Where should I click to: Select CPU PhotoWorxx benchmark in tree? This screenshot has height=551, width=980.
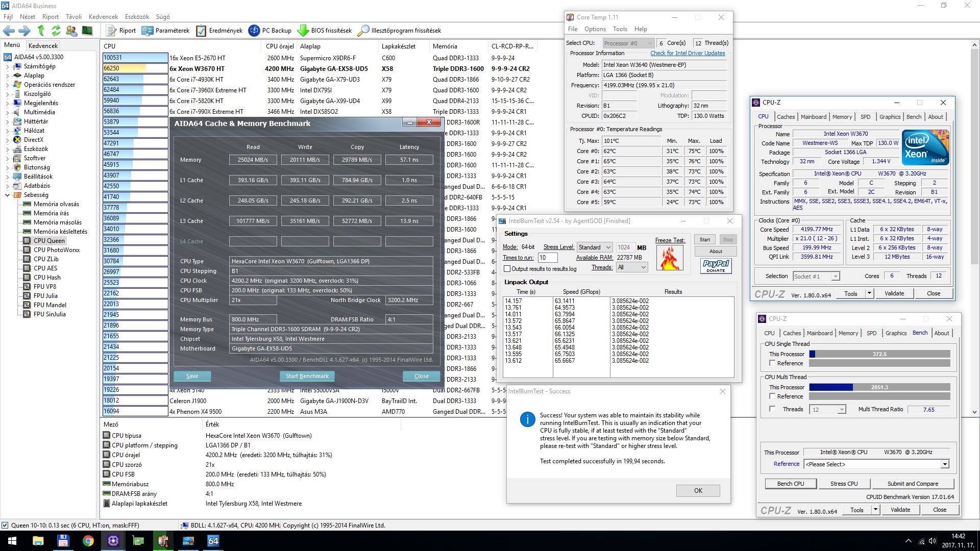(x=56, y=250)
